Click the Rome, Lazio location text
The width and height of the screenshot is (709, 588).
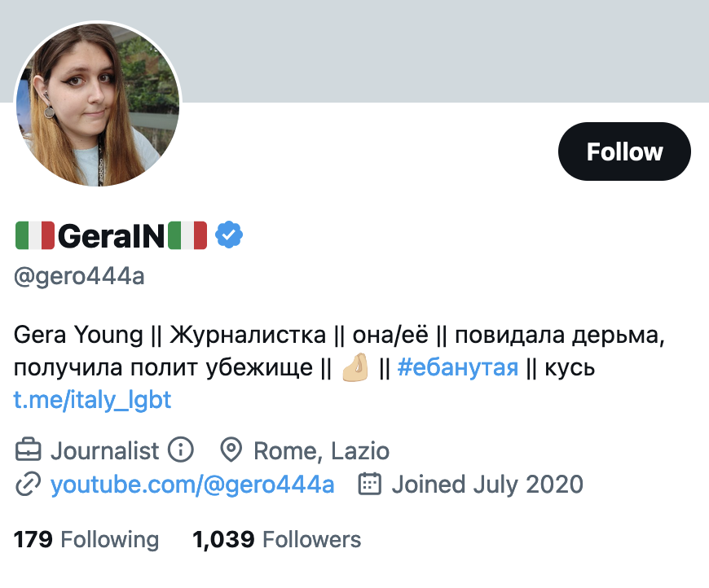[321, 450]
